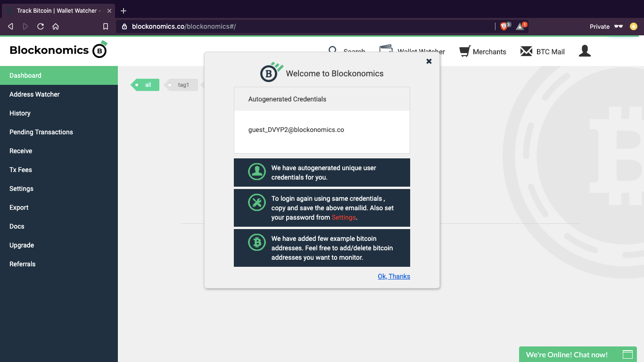Image resolution: width=644 pixels, height=362 pixels.
Task: Click the Brave Shields lion icon
Action: 504,26
